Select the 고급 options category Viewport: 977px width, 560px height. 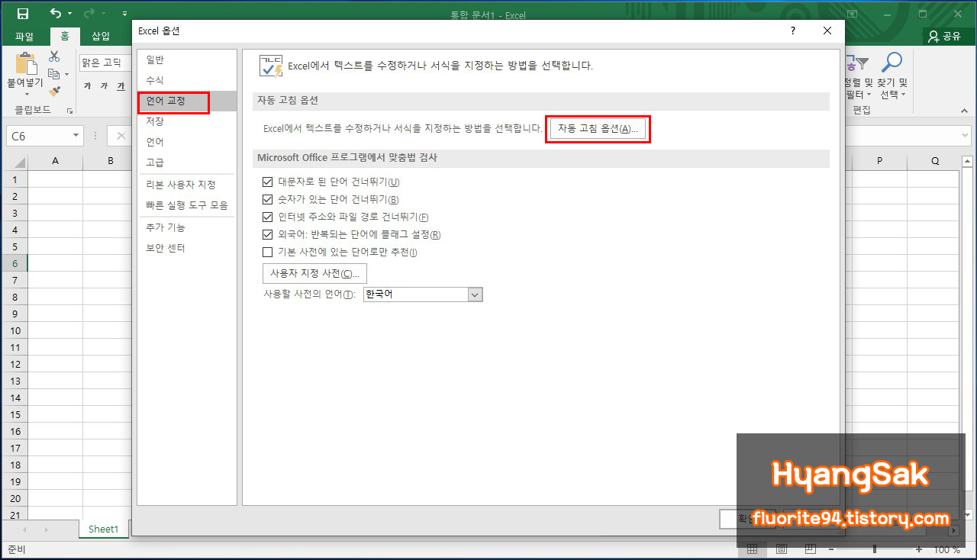coord(187,163)
